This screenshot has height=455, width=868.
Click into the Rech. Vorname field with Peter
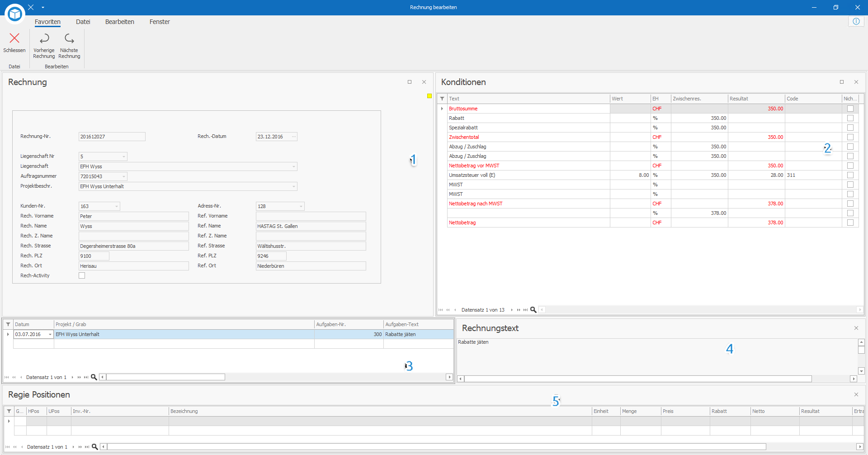click(134, 216)
